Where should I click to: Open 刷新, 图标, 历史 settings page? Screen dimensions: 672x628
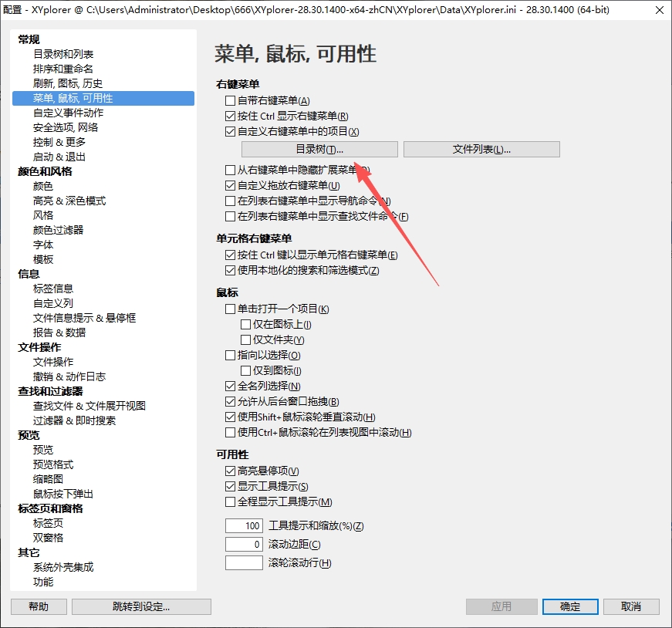tap(68, 83)
